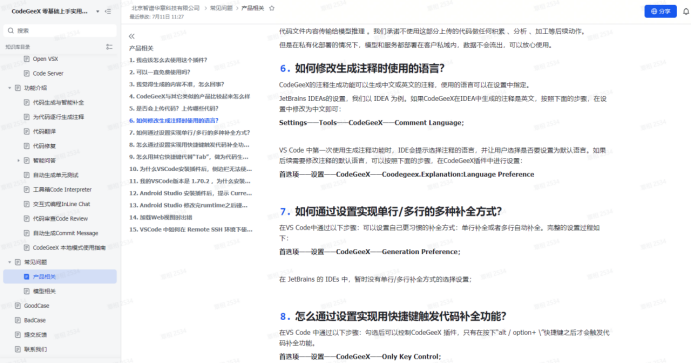Viewport: 691px width, 364px height.
Task: Click the document icon beside Open VSX
Action: (x=26, y=59)
